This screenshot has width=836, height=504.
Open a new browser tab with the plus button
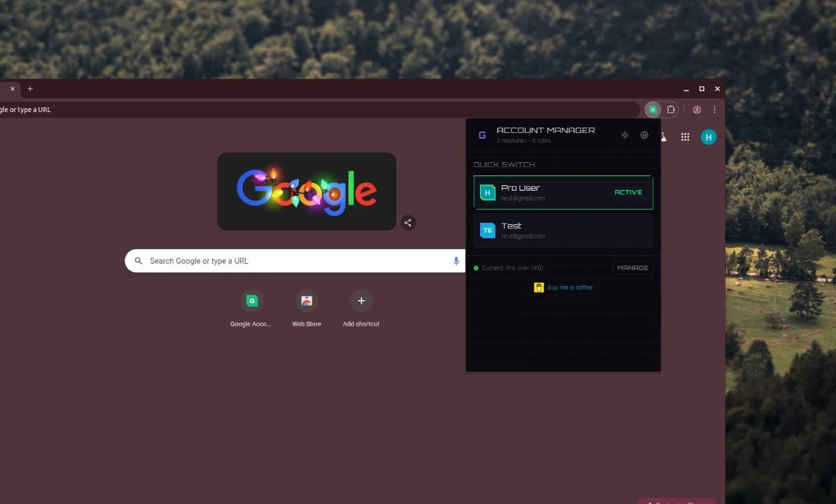pyautogui.click(x=29, y=88)
